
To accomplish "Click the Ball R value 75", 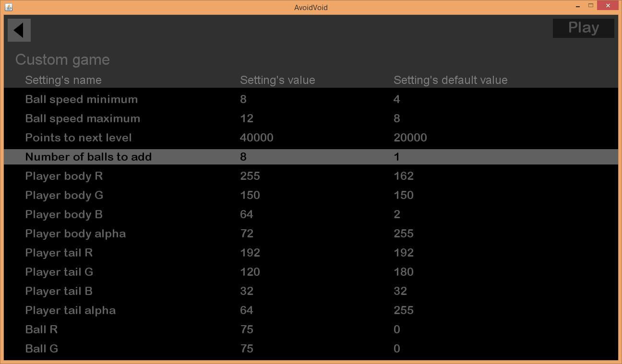I will [x=247, y=329].
